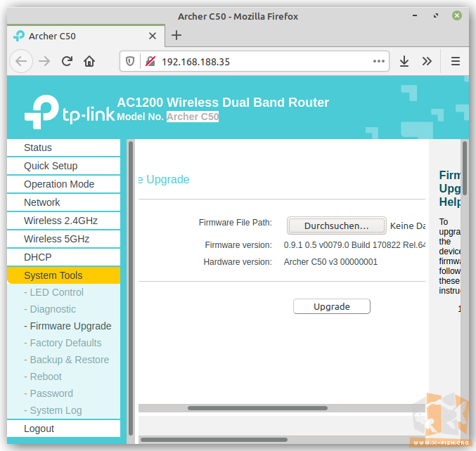Image resolution: width=476 pixels, height=451 pixels.
Task: Open the Diagnostic submenu
Action: click(50, 309)
